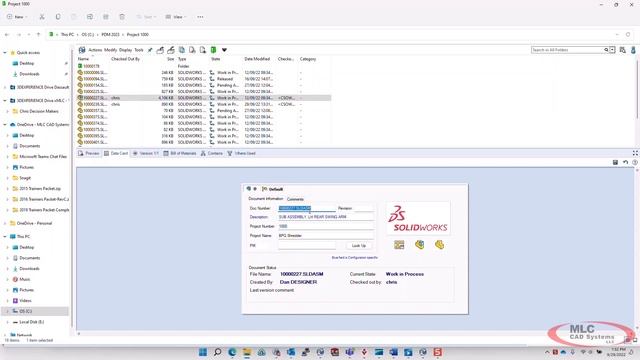
Task: Switch to the Where Used tab
Action: [241, 153]
